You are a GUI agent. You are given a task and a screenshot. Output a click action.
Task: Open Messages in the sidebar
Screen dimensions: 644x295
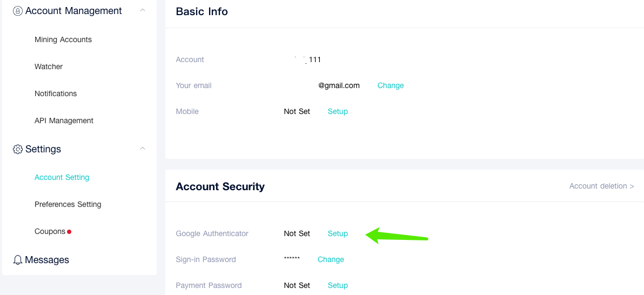47,260
